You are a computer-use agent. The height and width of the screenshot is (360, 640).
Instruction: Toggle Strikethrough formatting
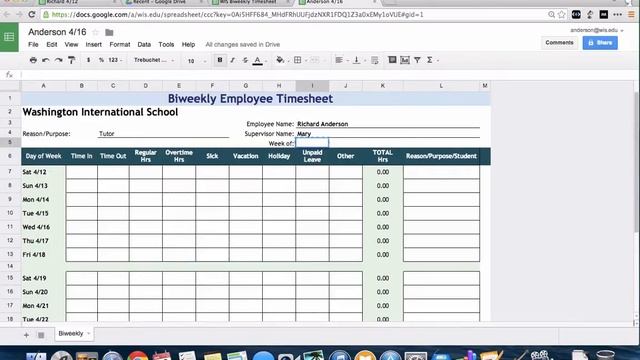tap(245, 60)
